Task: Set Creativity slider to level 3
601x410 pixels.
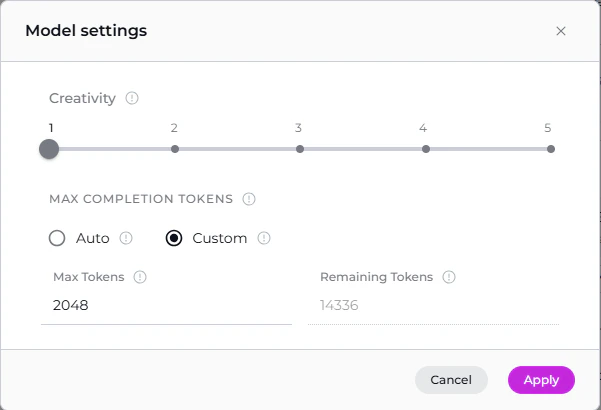Action: point(300,149)
